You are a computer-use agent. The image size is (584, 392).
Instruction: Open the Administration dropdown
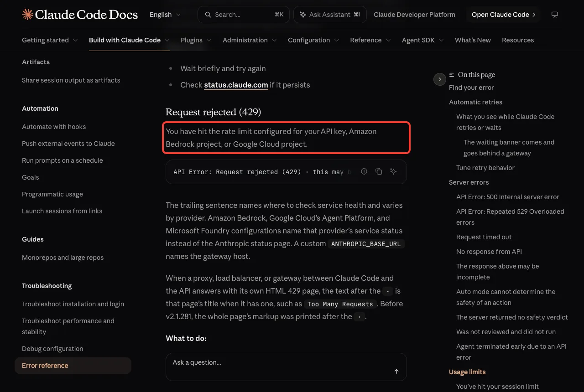tap(250, 40)
